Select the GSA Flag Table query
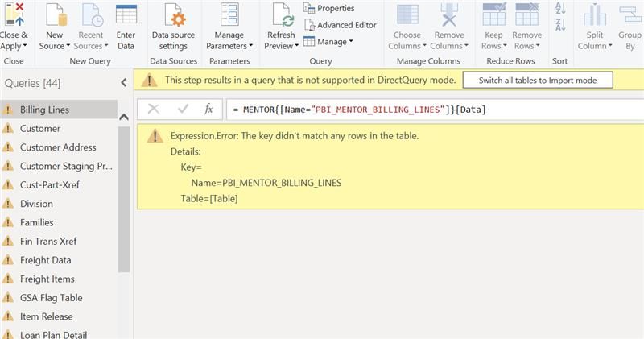 (x=59, y=298)
